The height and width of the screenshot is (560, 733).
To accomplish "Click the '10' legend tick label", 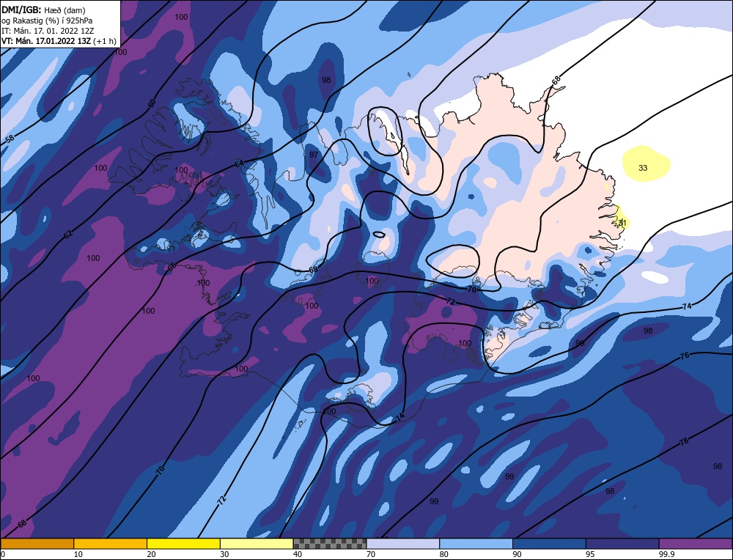I will [78, 554].
